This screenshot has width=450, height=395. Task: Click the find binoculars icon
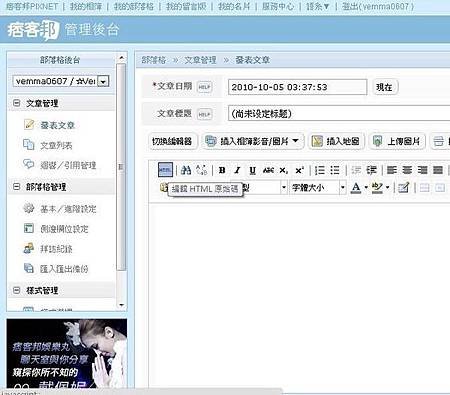pyautogui.click(x=186, y=170)
